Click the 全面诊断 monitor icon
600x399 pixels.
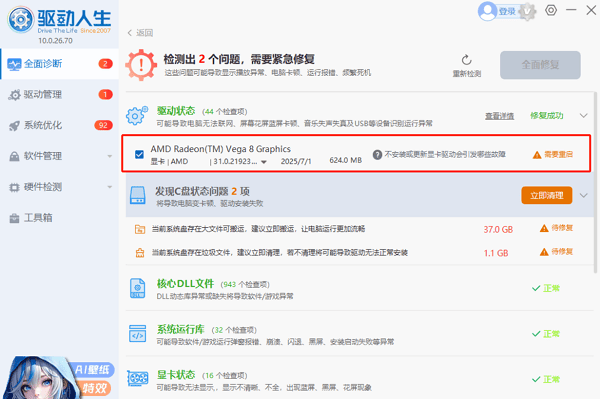(14, 64)
